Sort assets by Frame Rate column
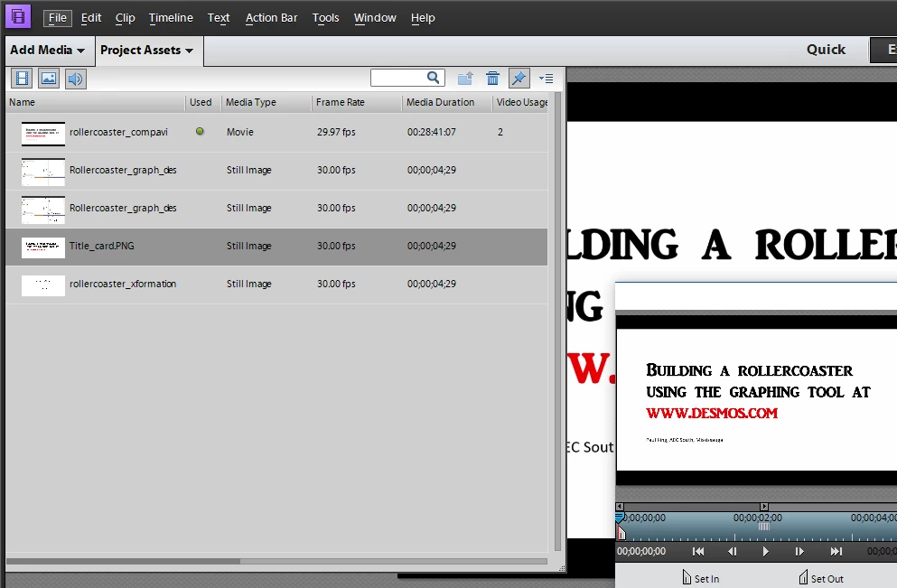This screenshot has width=897, height=588. click(357, 102)
